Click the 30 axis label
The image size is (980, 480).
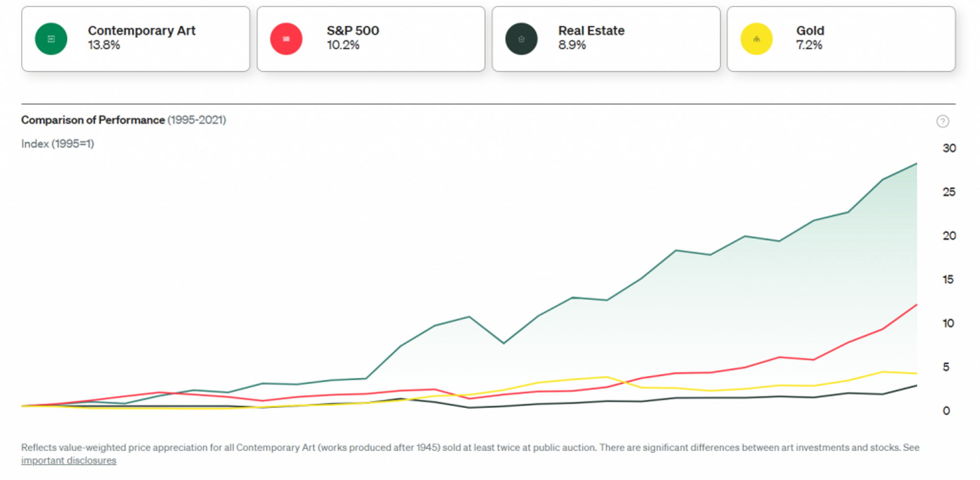949,148
